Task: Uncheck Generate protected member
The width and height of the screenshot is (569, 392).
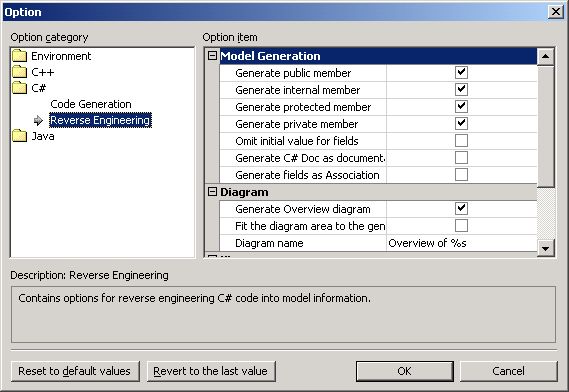Action: 461,107
